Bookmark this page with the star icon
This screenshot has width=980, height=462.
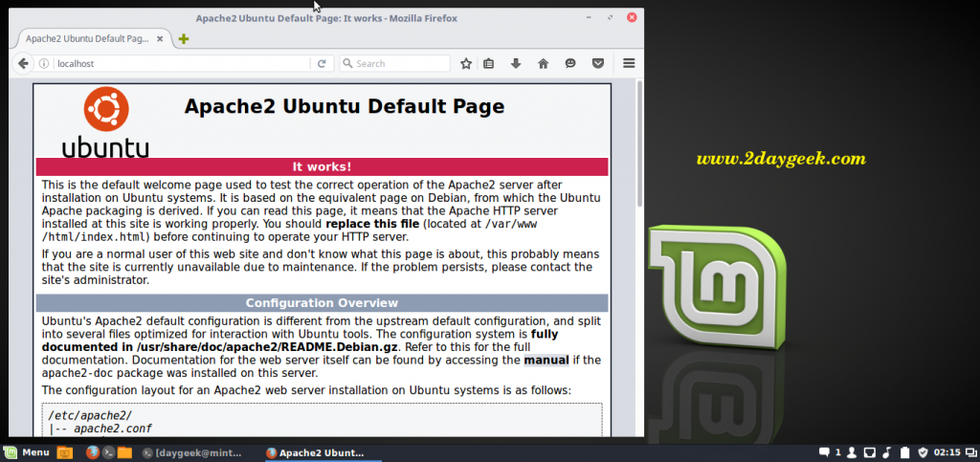coord(466,63)
